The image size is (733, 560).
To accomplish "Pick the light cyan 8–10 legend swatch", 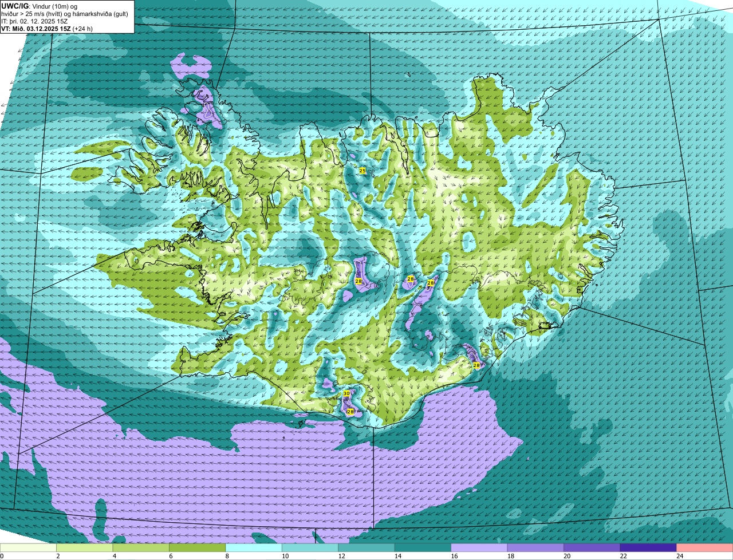I will tap(254, 548).
